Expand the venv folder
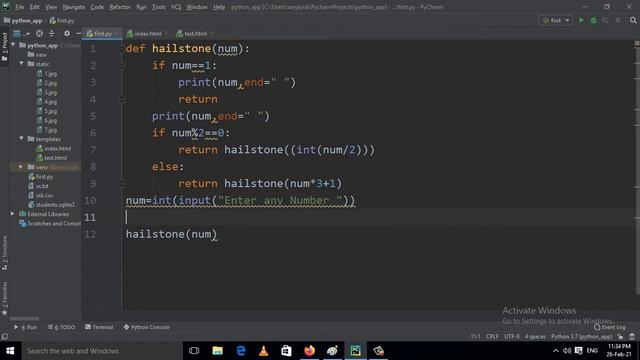This screenshot has height=360, width=640. pyautogui.click(x=21, y=167)
